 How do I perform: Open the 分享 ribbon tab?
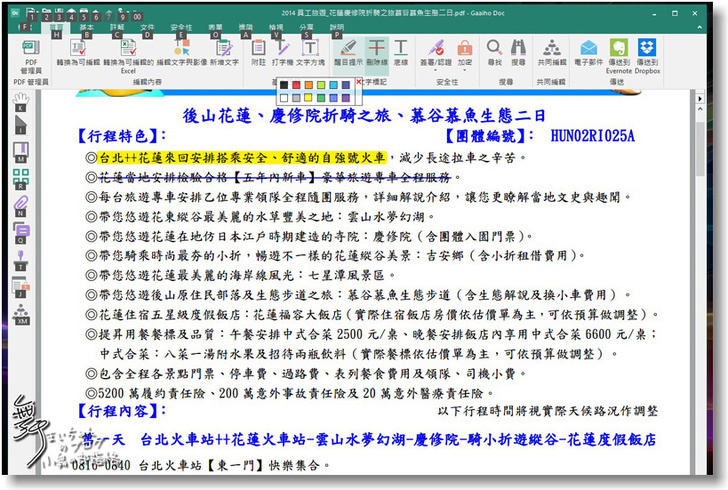[x=306, y=27]
